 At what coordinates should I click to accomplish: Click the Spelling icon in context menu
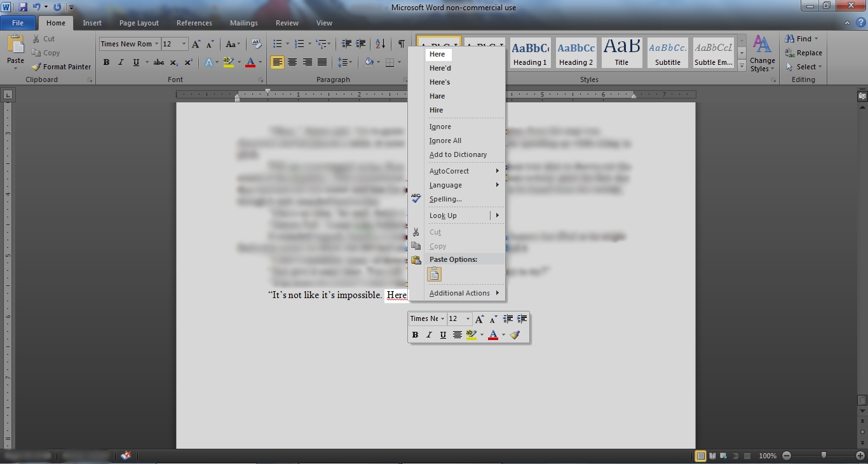tap(416, 199)
